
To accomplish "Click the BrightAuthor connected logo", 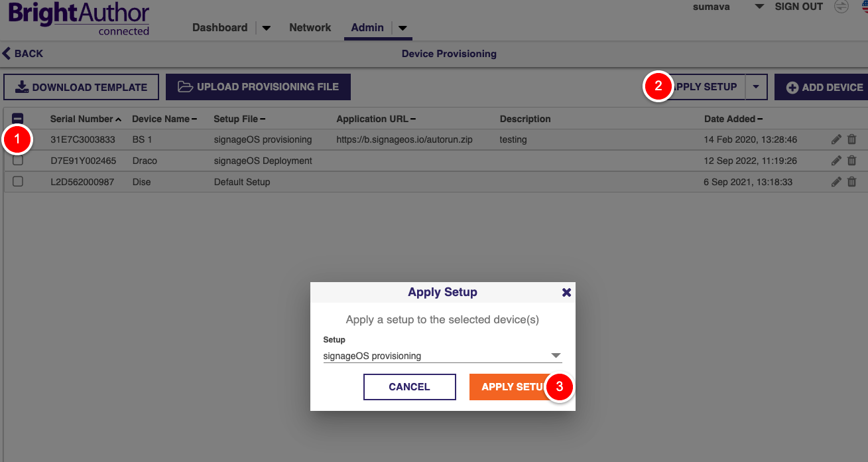I will pyautogui.click(x=79, y=20).
